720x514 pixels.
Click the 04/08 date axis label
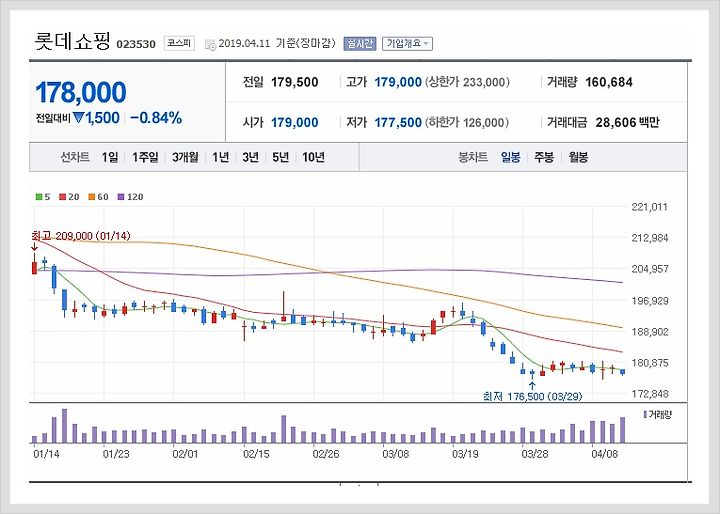pyautogui.click(x=604, y=454)
